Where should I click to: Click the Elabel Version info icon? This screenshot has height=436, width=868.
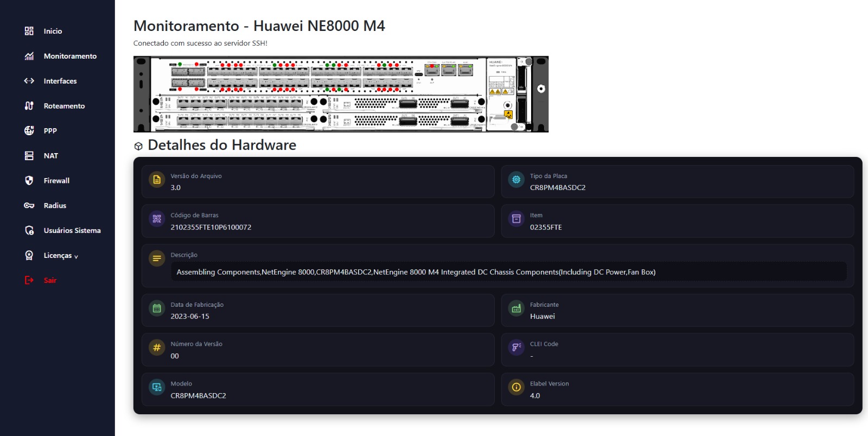click(516, 387)
